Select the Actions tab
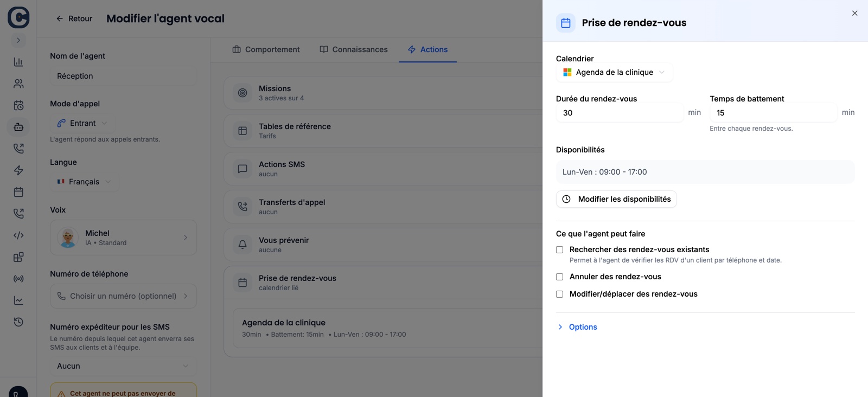 (x=427, y=49)
